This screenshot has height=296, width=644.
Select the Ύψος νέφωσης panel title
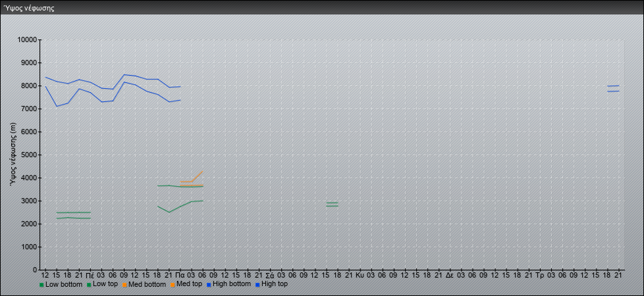click(29, 8)
